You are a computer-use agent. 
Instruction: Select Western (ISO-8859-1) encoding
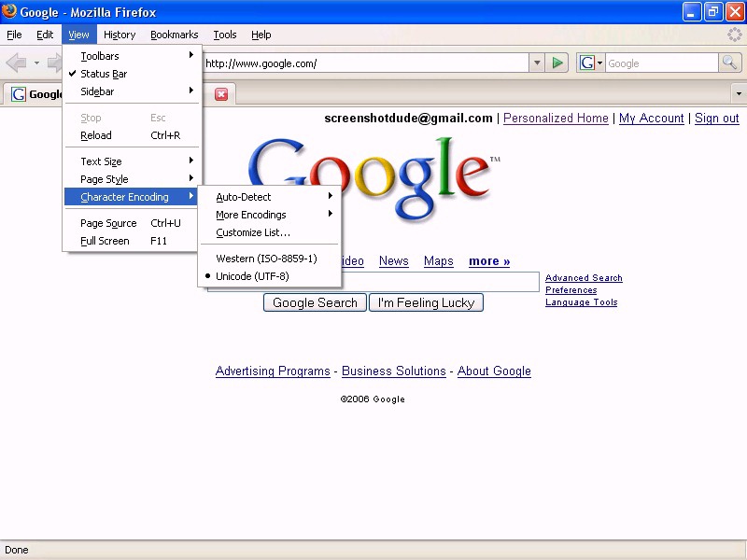(x=266, y=259)
